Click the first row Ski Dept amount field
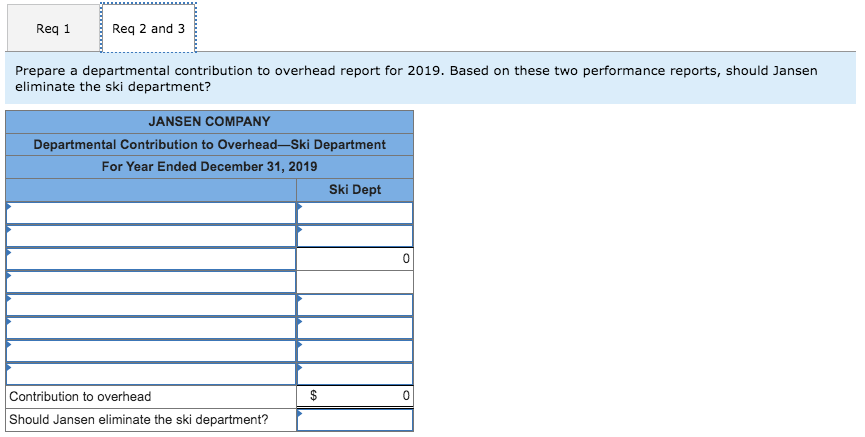This screenshot has width=865, height=437. tap(355, 213)
